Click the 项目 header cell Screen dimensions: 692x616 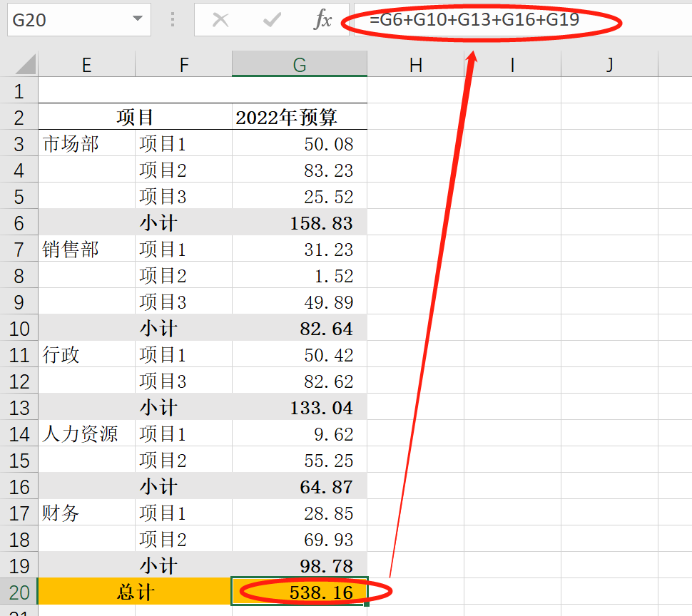tap(135, 118)
